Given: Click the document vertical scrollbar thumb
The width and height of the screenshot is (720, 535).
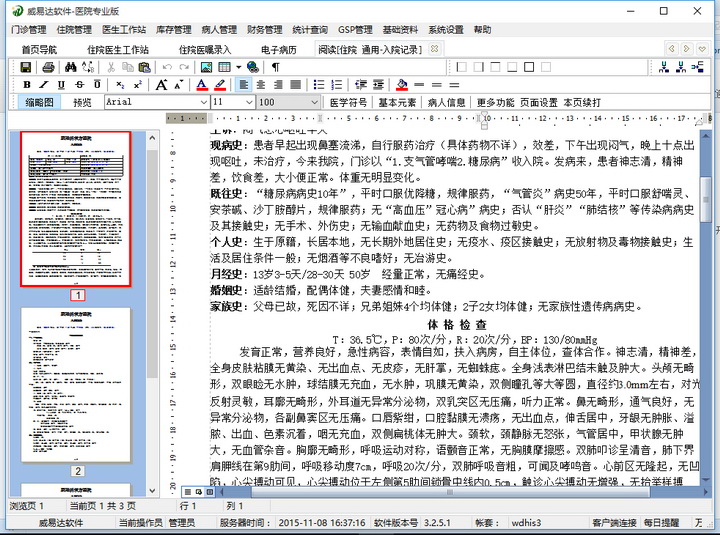Looking at the screenshot, I should tap(705, 200).
